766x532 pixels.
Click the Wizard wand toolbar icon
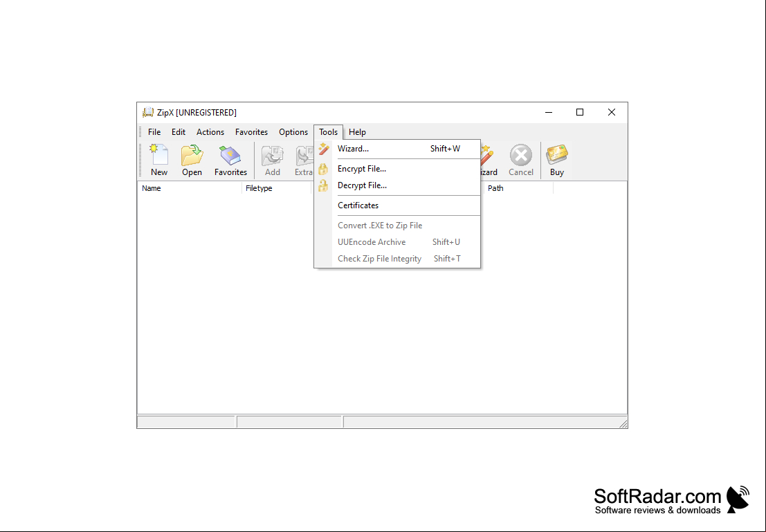point(487,156)
